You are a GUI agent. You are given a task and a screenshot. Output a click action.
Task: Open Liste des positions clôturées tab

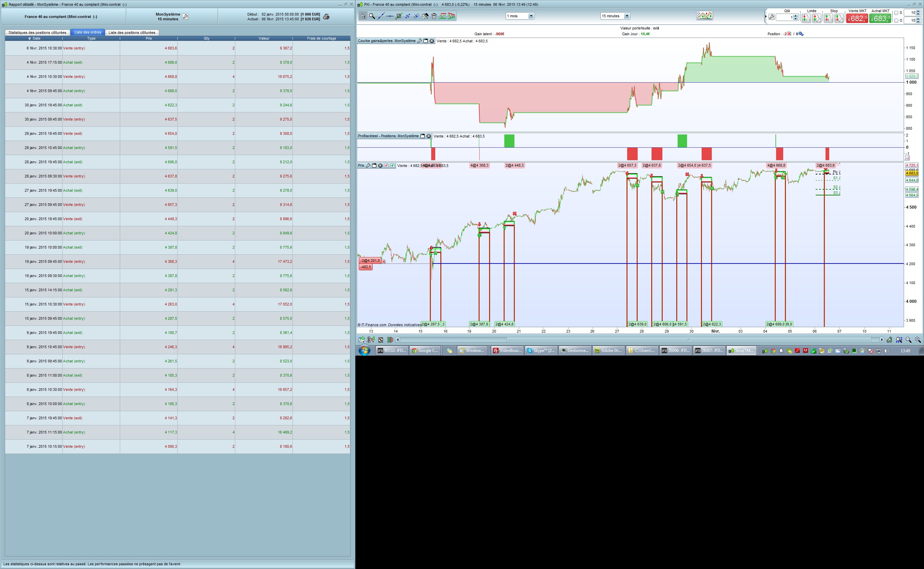[132, 33]
